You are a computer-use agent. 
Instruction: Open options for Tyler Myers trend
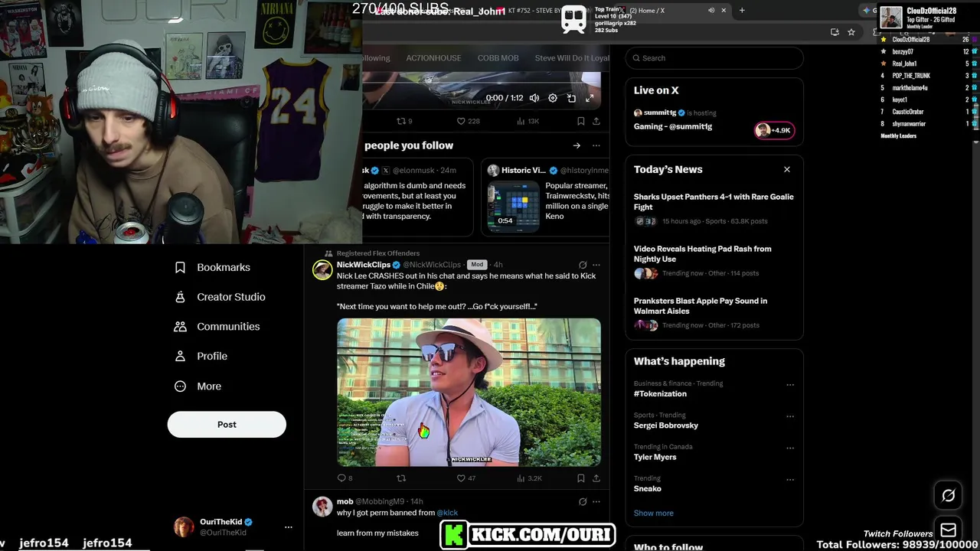[x=790, y=448]
